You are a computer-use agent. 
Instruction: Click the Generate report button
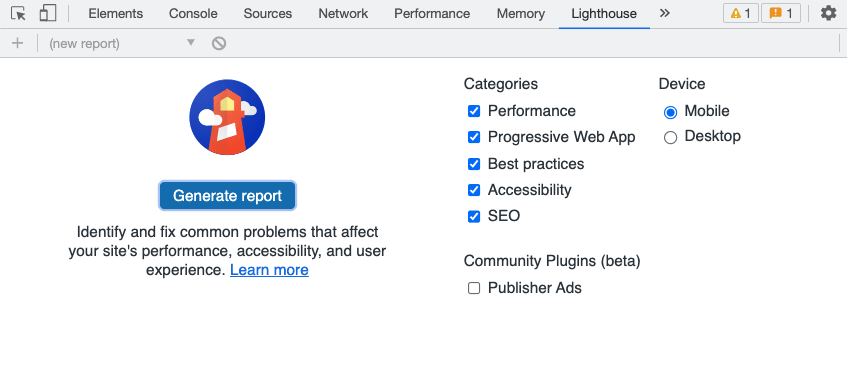coord(227,195)
